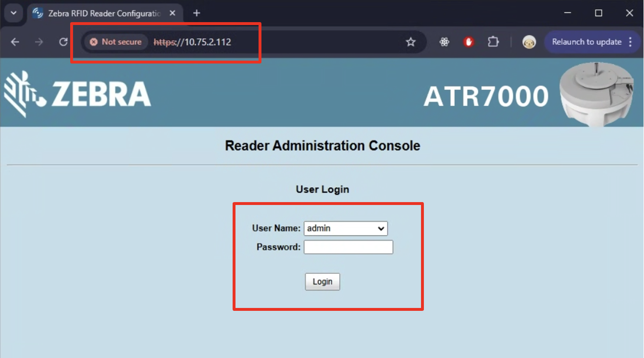Click the Zebra logo
This screenshot has height=358, width=644.
pyautogui.click(x=78, y=94)
